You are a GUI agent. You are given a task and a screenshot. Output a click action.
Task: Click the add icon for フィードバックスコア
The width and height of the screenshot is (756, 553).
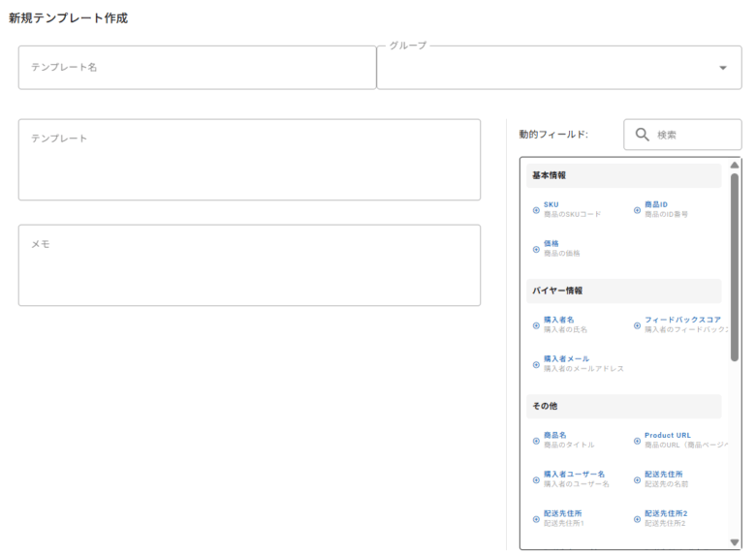(x=637, y=324)
